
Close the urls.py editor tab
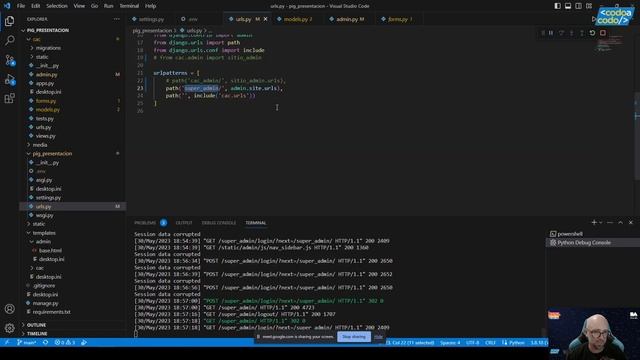266,19
